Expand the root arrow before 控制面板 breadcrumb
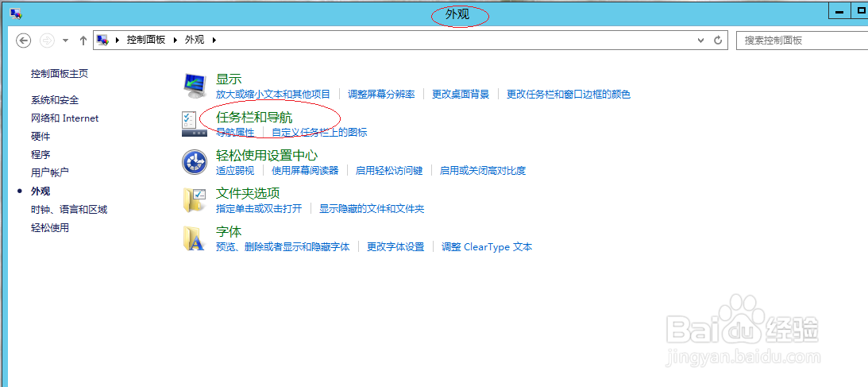The height and width of the screenshot is (387, 868). click(118, 40)
